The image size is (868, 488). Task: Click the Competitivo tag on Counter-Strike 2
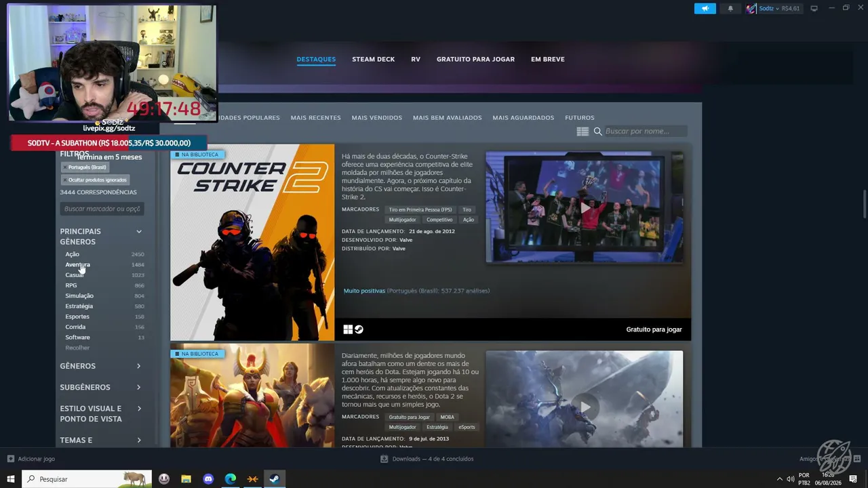[x=439, y=220]
